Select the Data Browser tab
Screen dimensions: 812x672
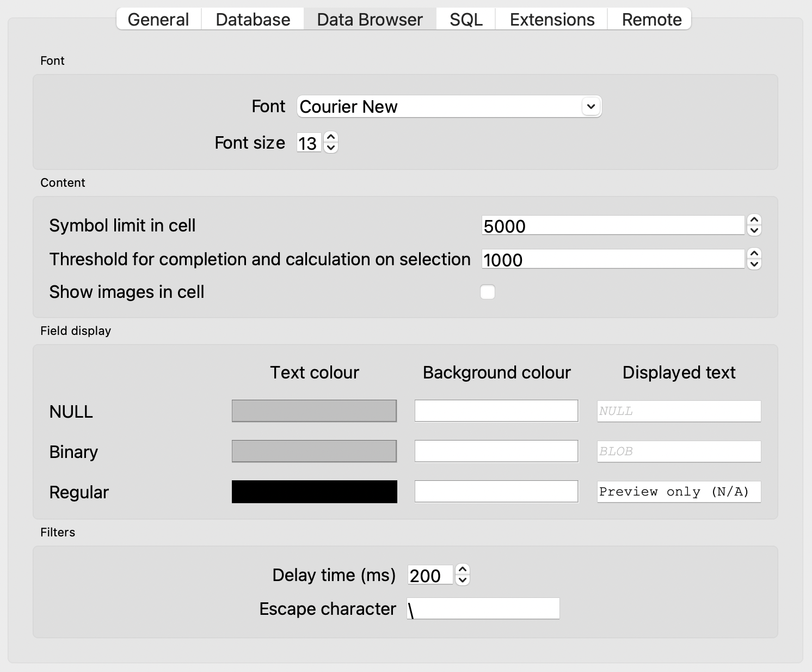(x=370, y=19)
